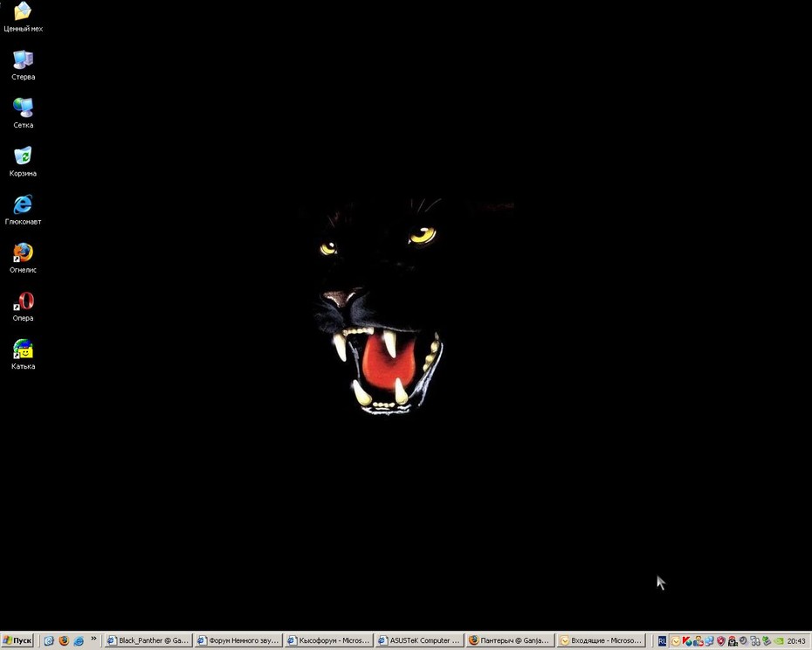Click the green safely remove hardware icon

point(767,641)
